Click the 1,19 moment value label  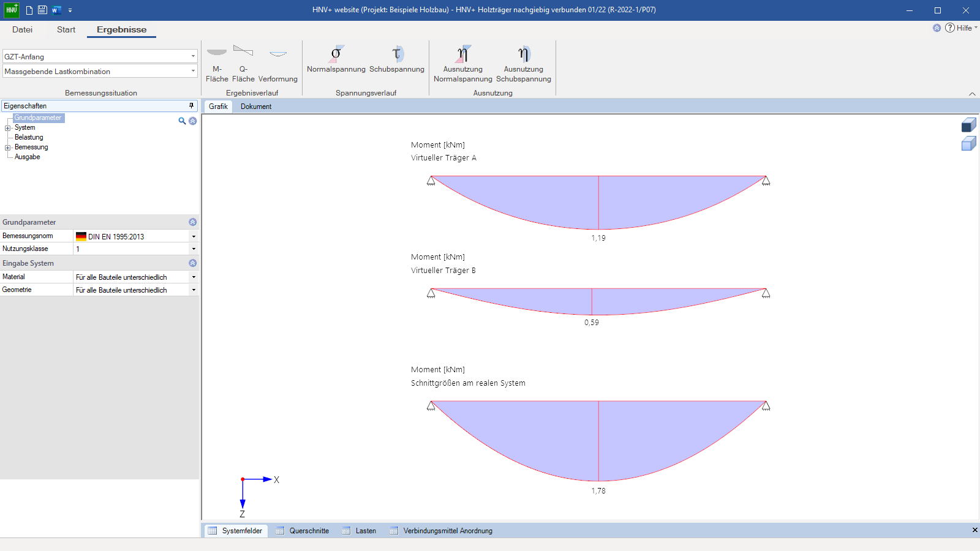point(598,238)
